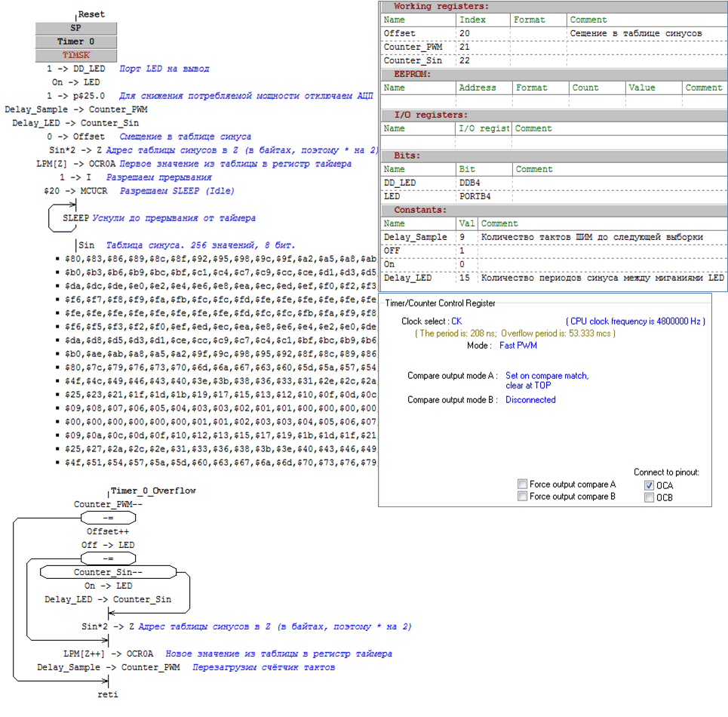Select the sine table row starting with $4f,$51
The image size is (728, 717).
coord(220,463)
